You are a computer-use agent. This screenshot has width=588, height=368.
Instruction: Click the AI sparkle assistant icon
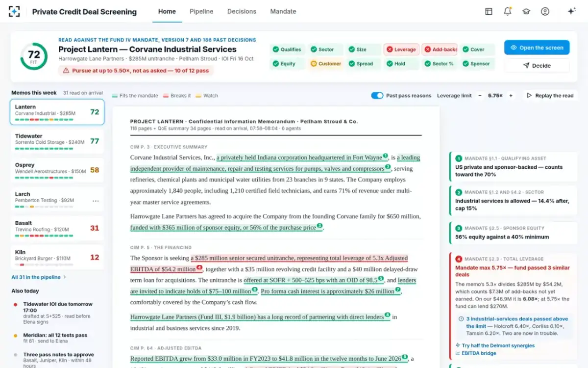coord(571,11)
